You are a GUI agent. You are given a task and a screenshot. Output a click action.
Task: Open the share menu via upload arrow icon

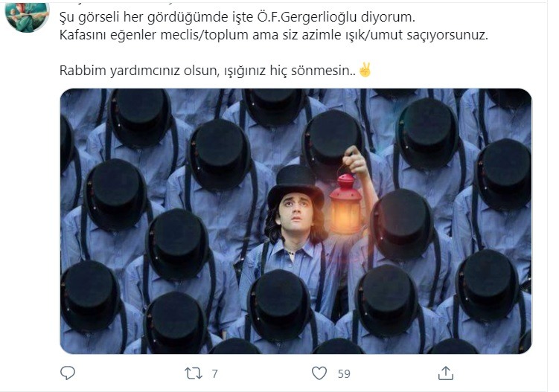point(446,373)
